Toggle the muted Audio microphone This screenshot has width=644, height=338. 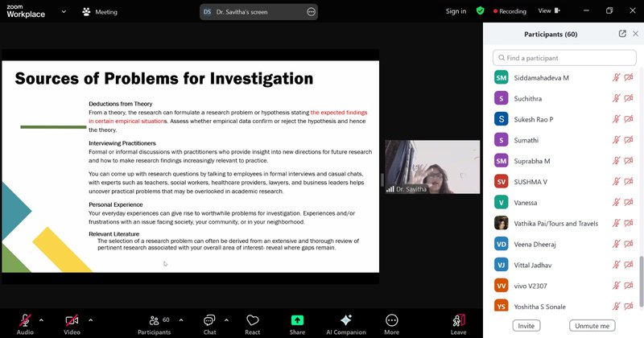pos(25,319)
